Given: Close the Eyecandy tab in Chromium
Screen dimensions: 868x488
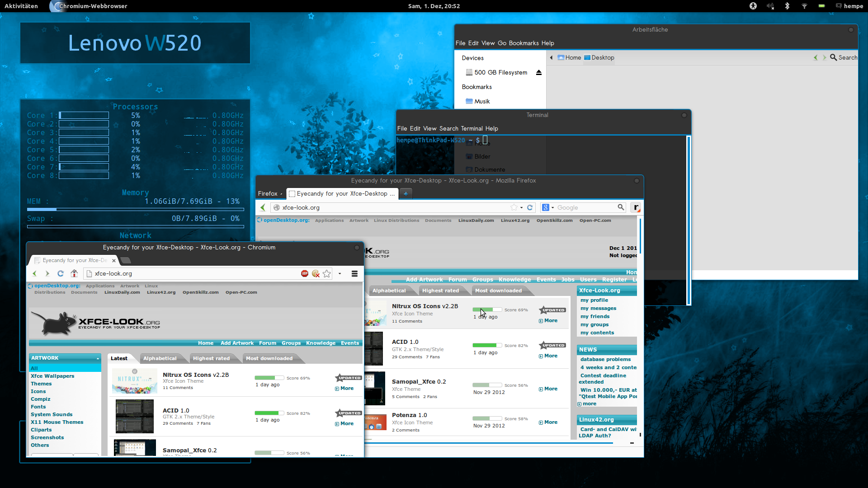Looking at the screenshot, I should [114, 260].
